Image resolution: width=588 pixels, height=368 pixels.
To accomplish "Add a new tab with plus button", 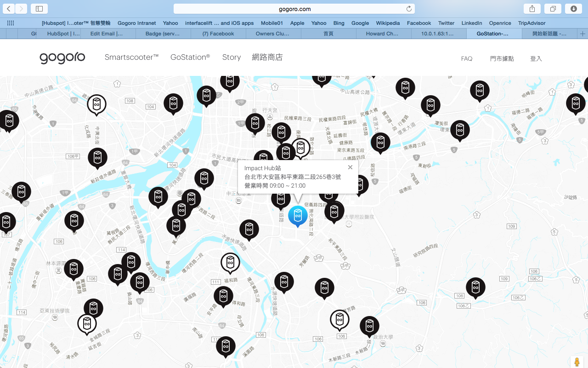I will [582, 34].
